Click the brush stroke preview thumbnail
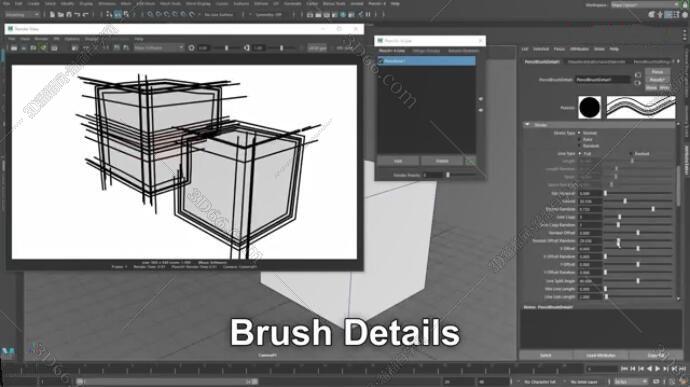 click(641, 107)
